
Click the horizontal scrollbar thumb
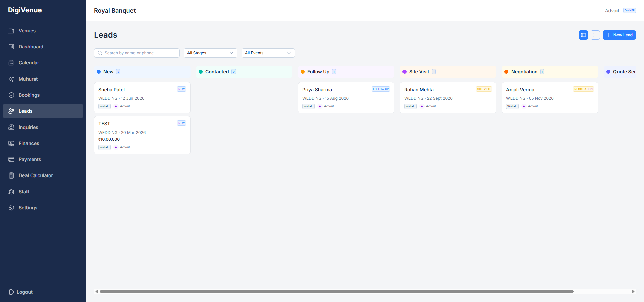337,291
